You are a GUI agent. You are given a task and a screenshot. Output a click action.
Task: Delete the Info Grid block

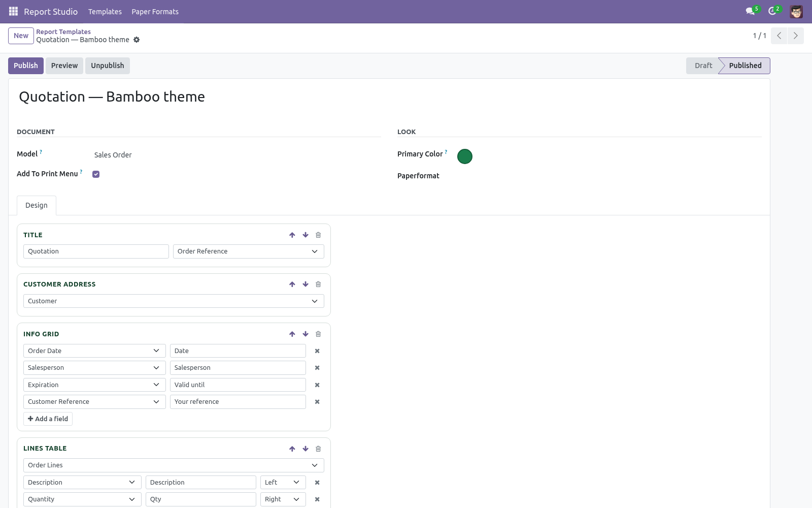[x=318, y=334]
